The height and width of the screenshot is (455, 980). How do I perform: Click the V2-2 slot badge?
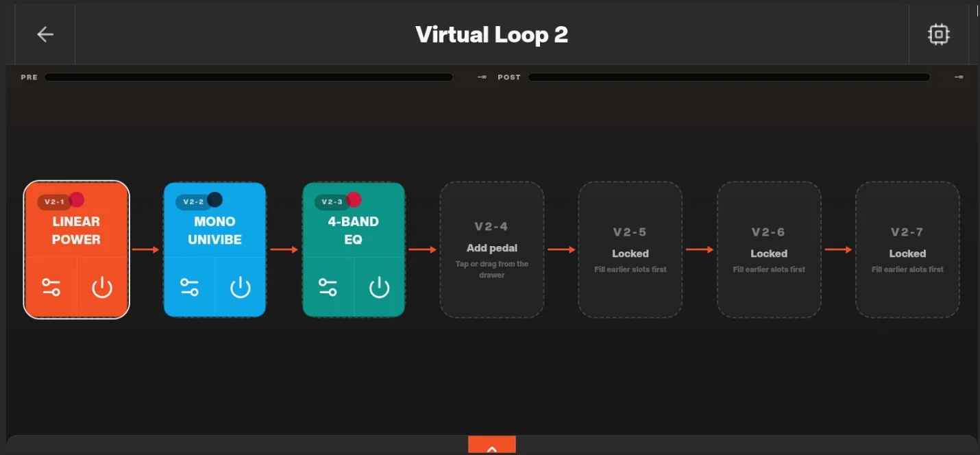(x=193, y=202)
